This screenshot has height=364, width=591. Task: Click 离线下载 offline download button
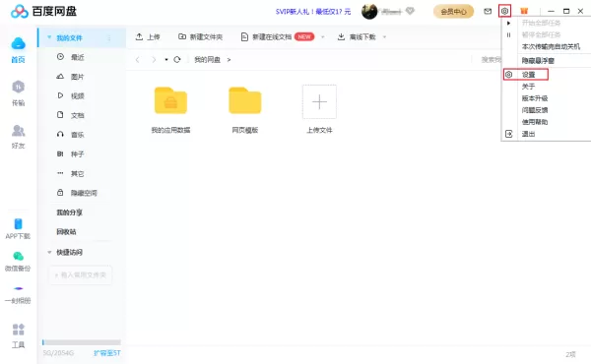pyautogui.click(x=357, y=36)
